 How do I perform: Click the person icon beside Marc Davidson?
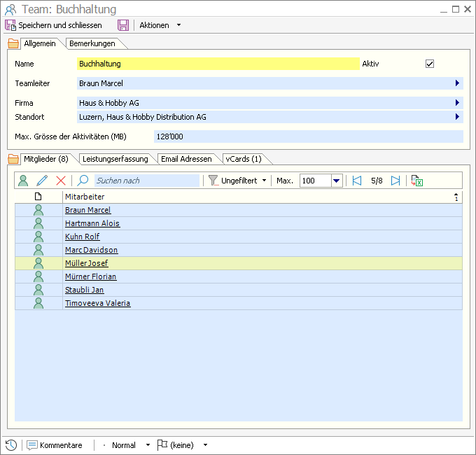click(38, 250)
